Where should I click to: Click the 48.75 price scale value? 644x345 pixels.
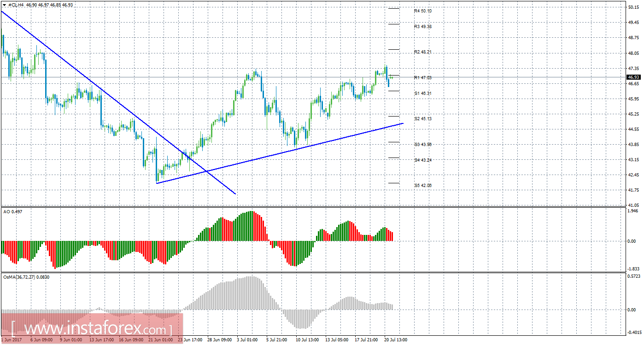634,38
